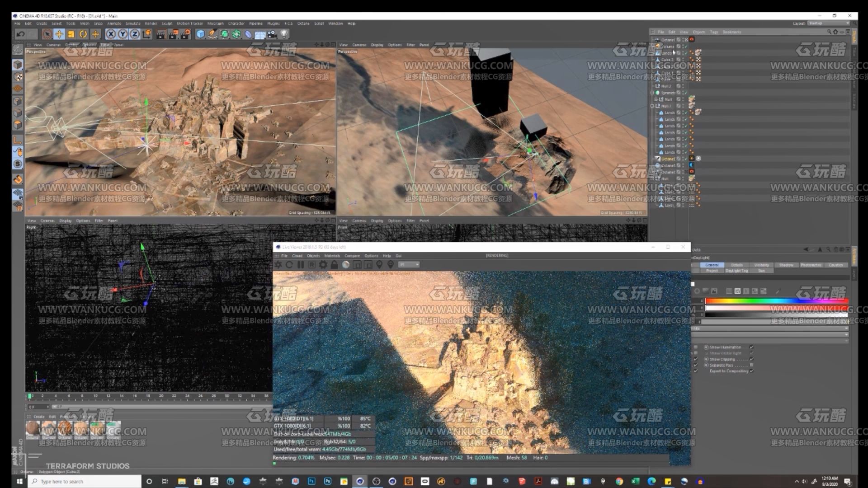Select the Cube.3 object
868x488 pixels.
[667, 59]
